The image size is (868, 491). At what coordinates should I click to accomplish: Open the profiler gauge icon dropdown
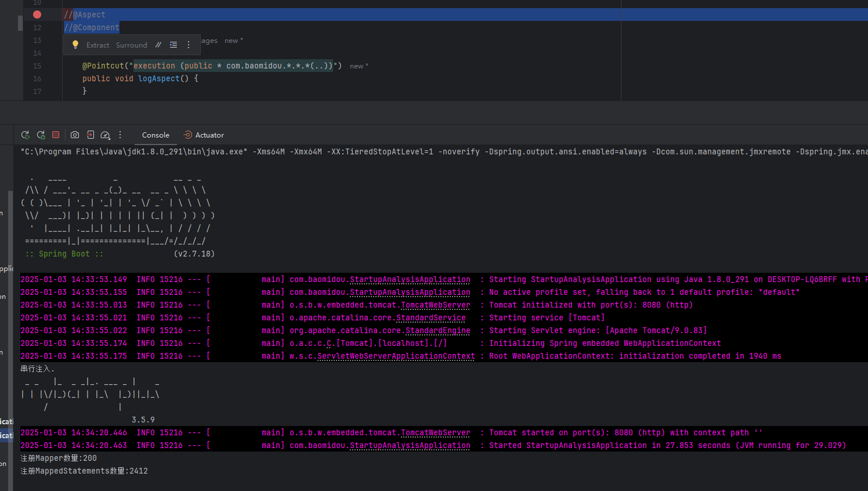[105, 135]
